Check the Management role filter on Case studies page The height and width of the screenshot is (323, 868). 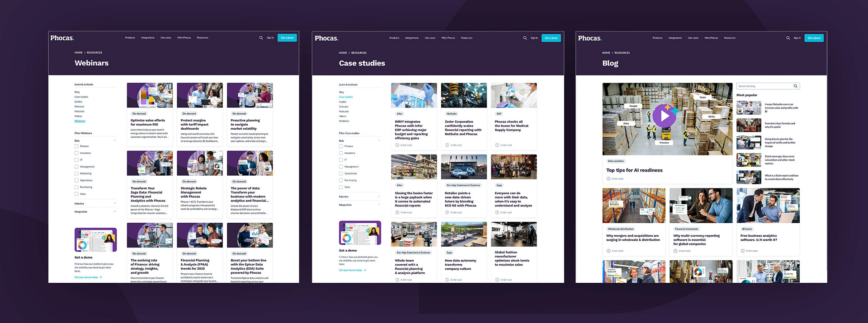pyautogui.click(x=341, y=167)
